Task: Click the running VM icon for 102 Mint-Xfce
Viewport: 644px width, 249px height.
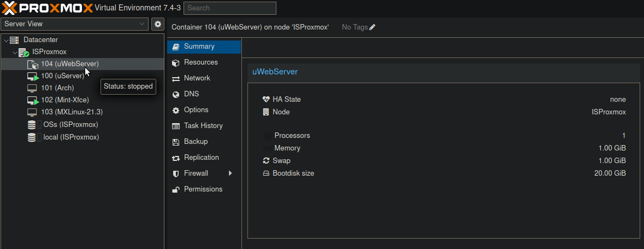Action: [33, 100]
